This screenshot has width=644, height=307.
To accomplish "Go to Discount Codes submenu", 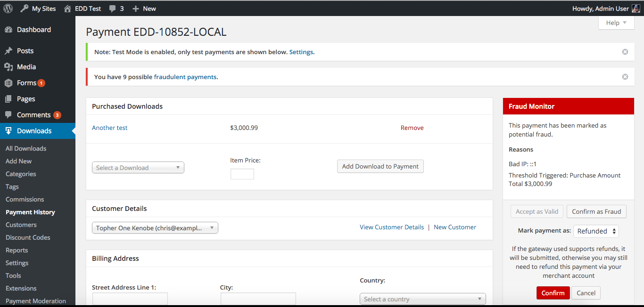I will [28, 237].
